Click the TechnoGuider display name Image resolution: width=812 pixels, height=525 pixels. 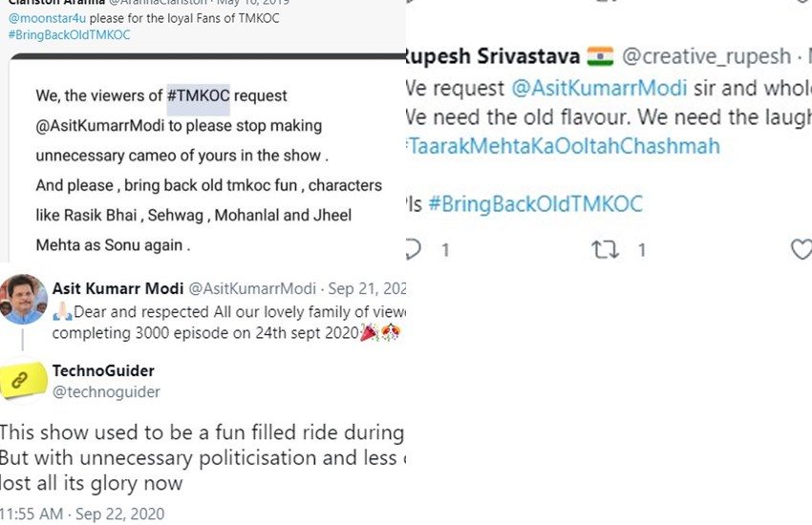103,370
